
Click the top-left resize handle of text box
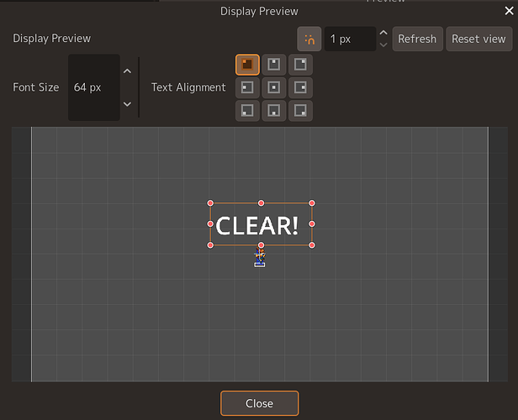pos(210,203)
